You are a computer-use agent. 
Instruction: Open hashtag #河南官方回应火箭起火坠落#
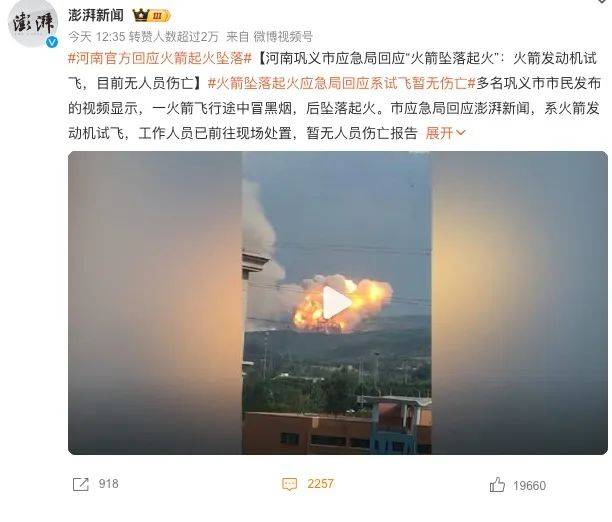[160, 58]
